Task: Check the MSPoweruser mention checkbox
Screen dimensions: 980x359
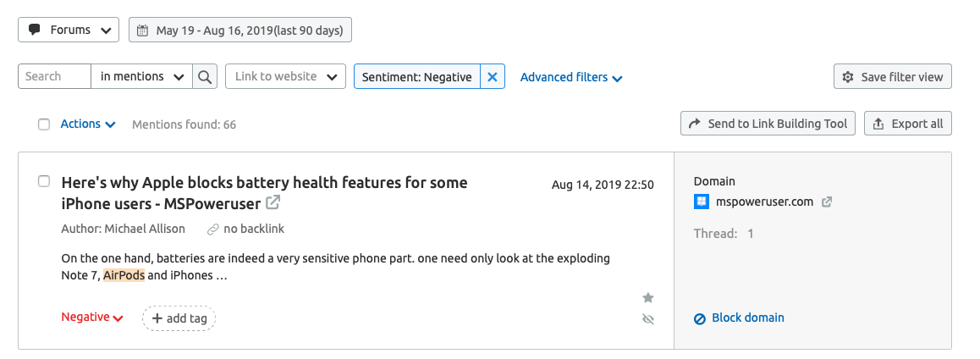Action: tap(44, 181)
